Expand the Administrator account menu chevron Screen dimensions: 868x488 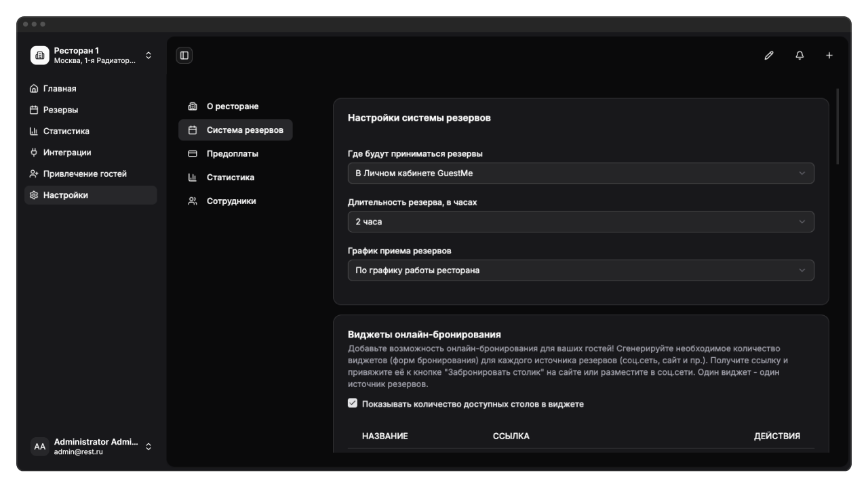149,447
